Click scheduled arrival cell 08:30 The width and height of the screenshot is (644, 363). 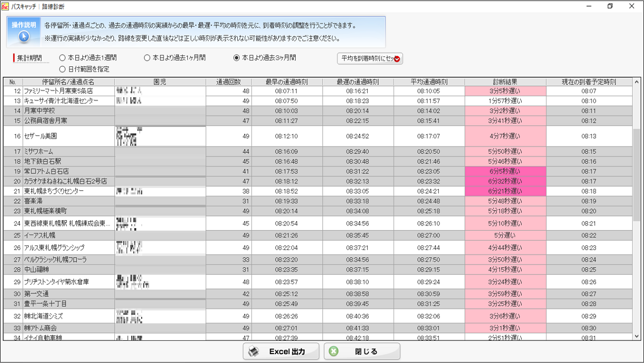589,328
